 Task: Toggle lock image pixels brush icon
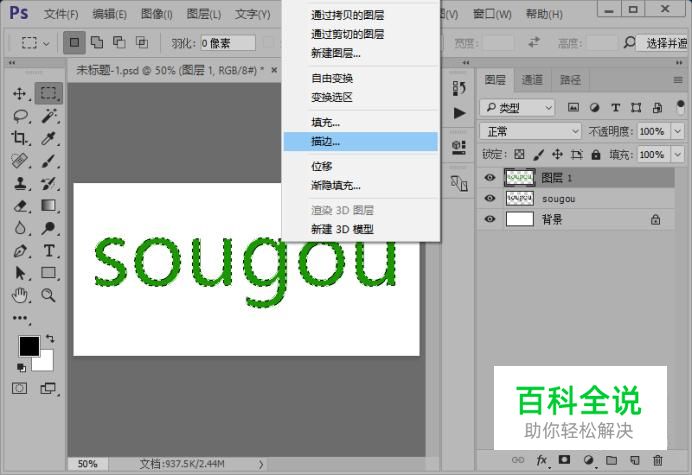[538, 154]
